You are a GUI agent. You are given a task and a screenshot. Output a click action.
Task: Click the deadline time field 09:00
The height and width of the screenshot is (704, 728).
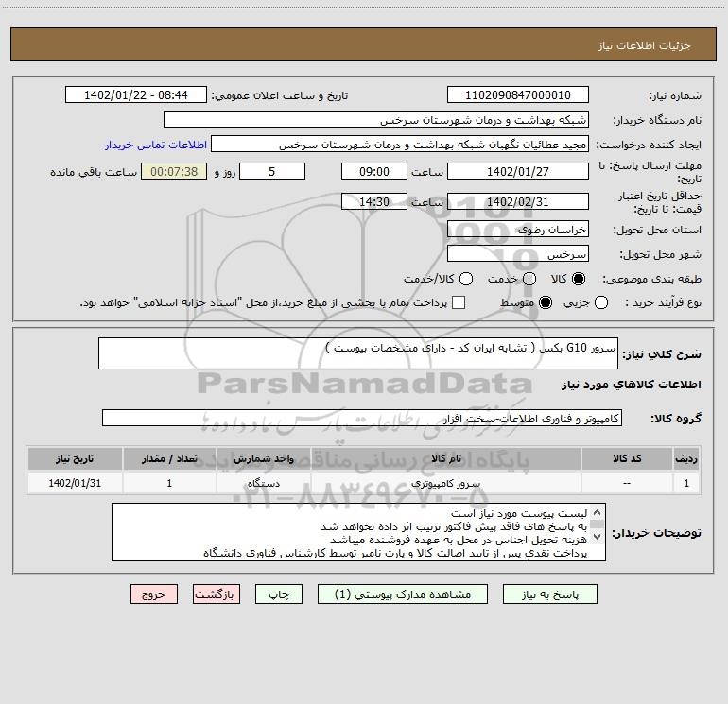tap(374, 171)
